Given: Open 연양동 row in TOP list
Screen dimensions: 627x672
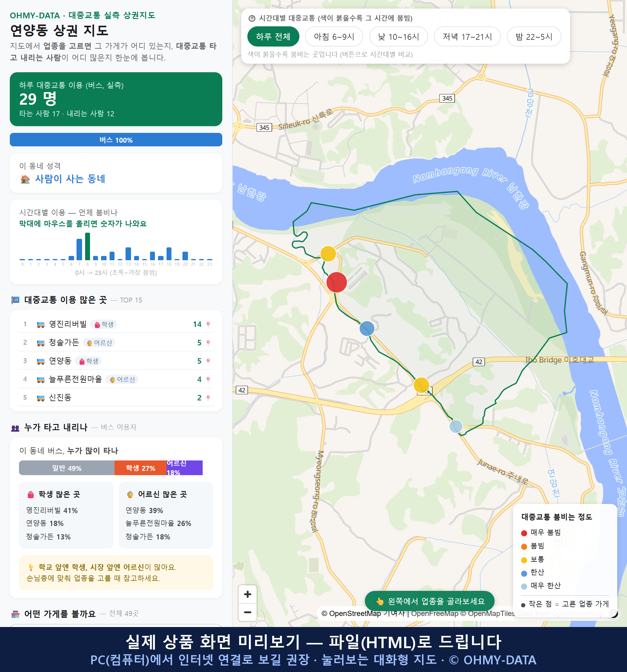Looking at the screenshot, I should tap(116, 361).
